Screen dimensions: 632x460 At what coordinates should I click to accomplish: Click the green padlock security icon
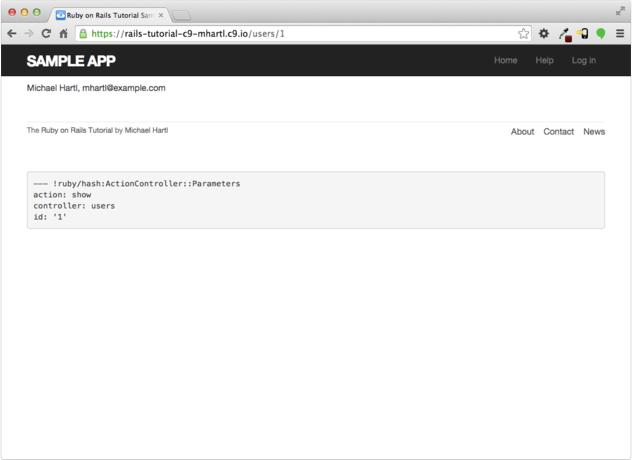click(x=83, y=33)
